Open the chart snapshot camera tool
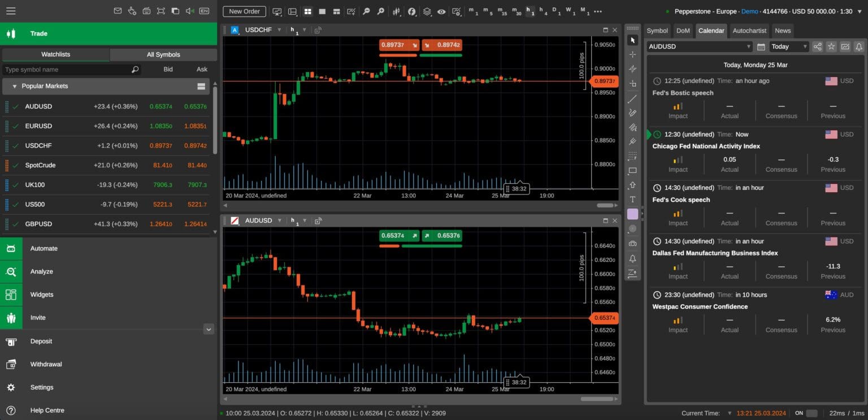This screenshot has width=868, height=420. click(x=633, y=243)
